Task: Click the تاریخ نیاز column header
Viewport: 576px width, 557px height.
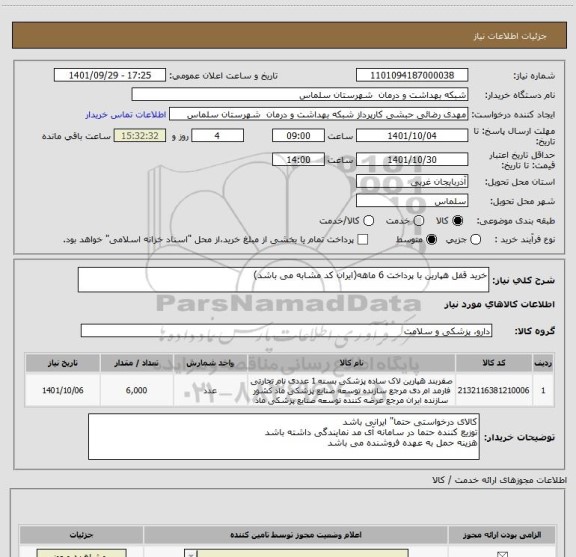Action: click(62, 363)
